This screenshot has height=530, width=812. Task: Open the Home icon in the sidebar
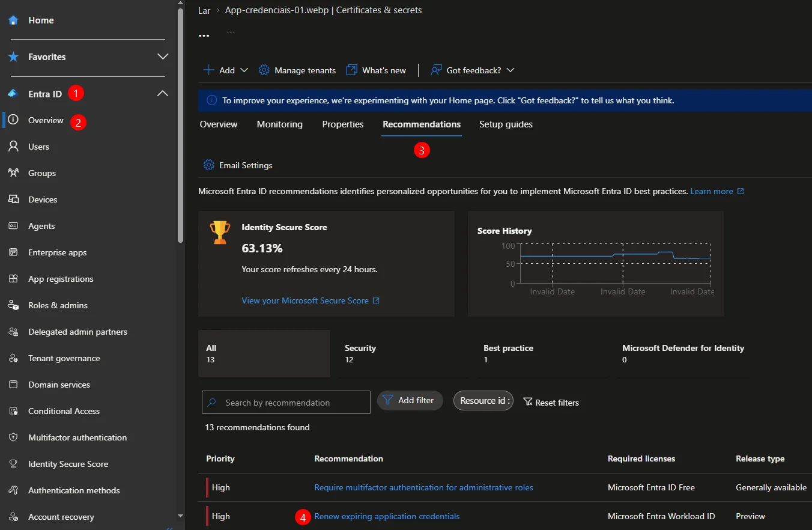[13, 20]
